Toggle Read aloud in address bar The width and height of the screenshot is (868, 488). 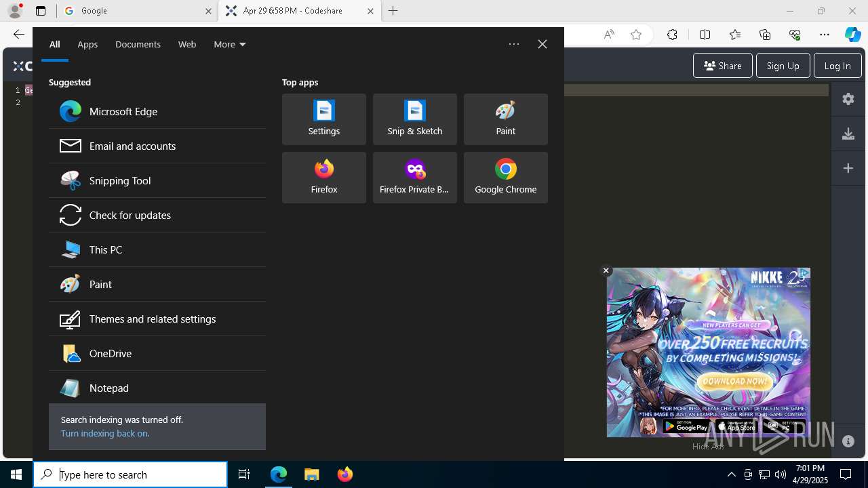coord(609,35)
